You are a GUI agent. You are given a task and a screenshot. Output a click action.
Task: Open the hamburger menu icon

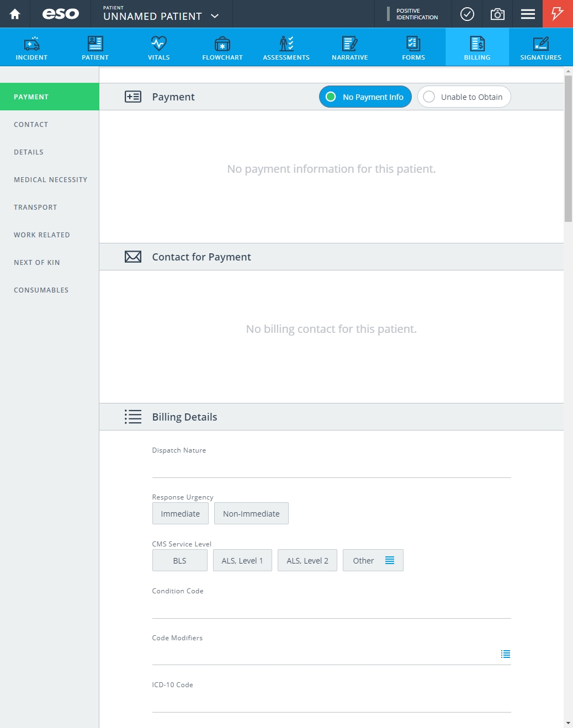[528, 14]
